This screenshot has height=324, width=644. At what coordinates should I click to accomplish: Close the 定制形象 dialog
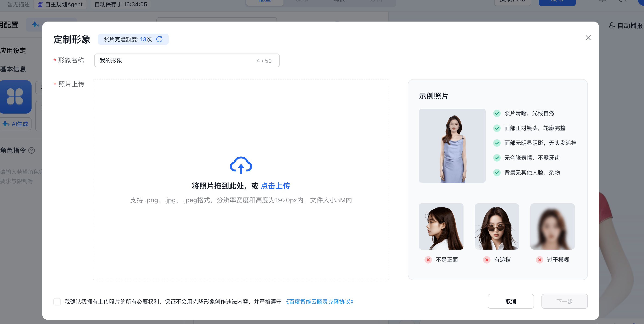tap(588, 38)
